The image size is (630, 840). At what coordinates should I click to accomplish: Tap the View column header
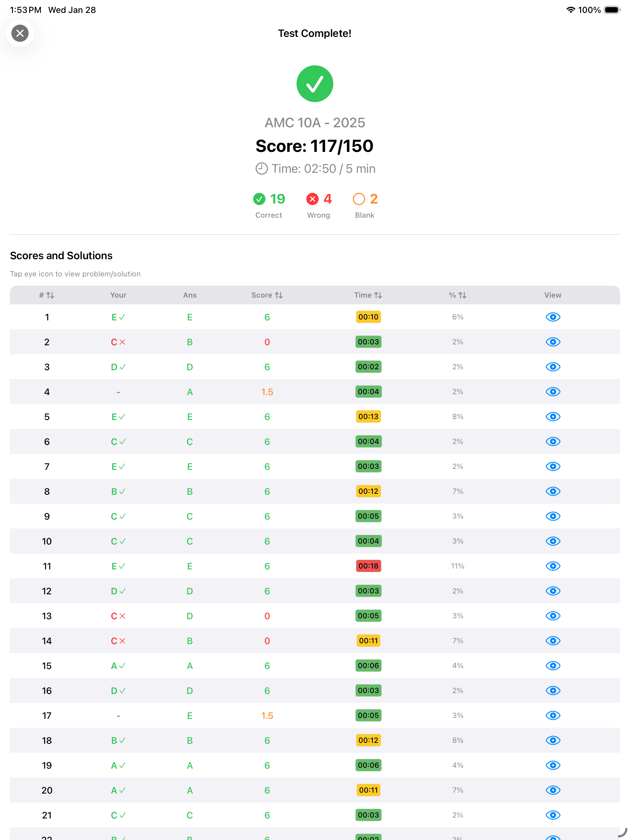point(552,295)
